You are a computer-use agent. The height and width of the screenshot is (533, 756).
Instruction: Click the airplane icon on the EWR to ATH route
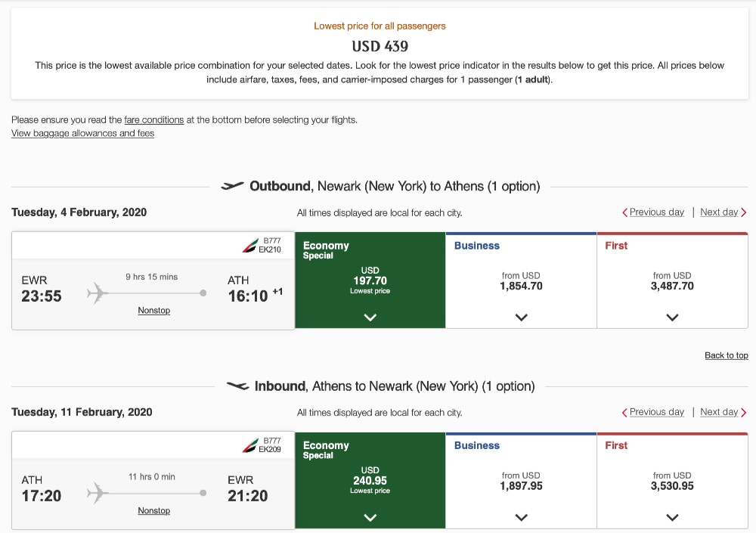pyautogui.click(x=98, y=293)
